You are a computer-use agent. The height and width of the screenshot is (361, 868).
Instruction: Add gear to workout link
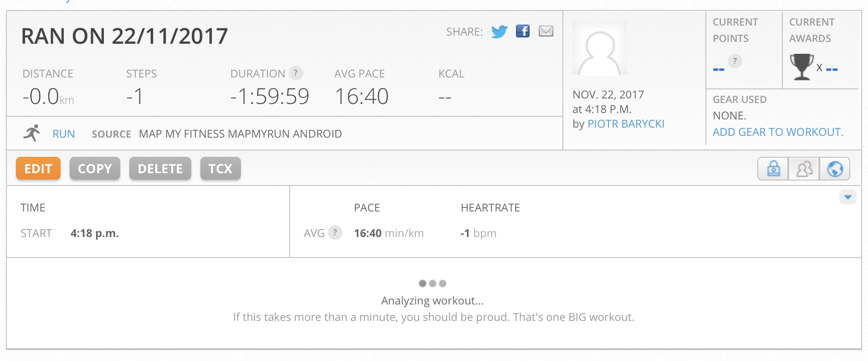tap(778, 132)
